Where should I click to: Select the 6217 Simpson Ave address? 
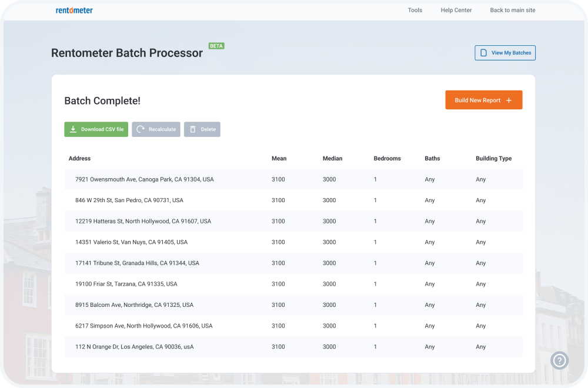[x=144, y=326]
